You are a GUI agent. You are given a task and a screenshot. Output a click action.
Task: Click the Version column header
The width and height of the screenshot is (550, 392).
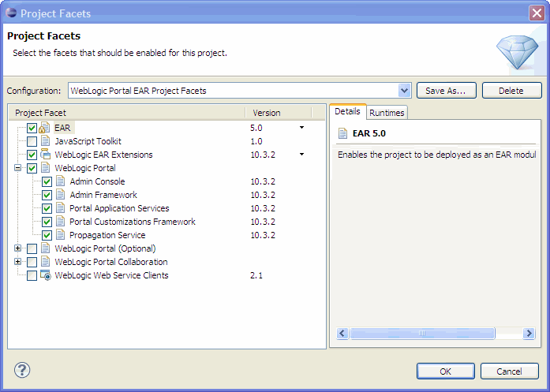click(279, 113)
